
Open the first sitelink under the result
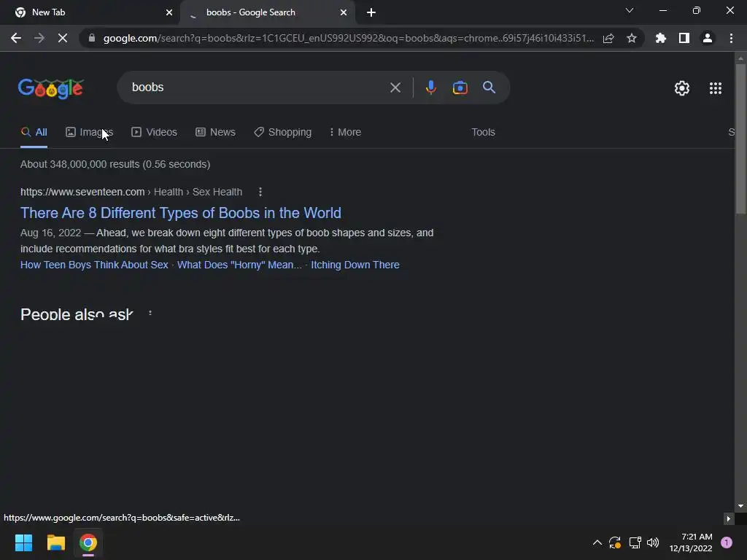94,265
